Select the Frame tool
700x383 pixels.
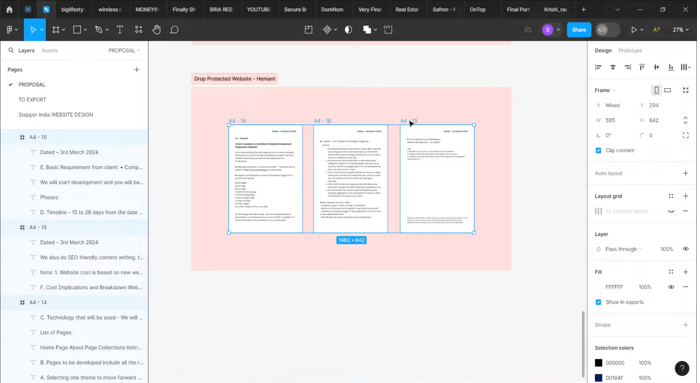point(56,30)
